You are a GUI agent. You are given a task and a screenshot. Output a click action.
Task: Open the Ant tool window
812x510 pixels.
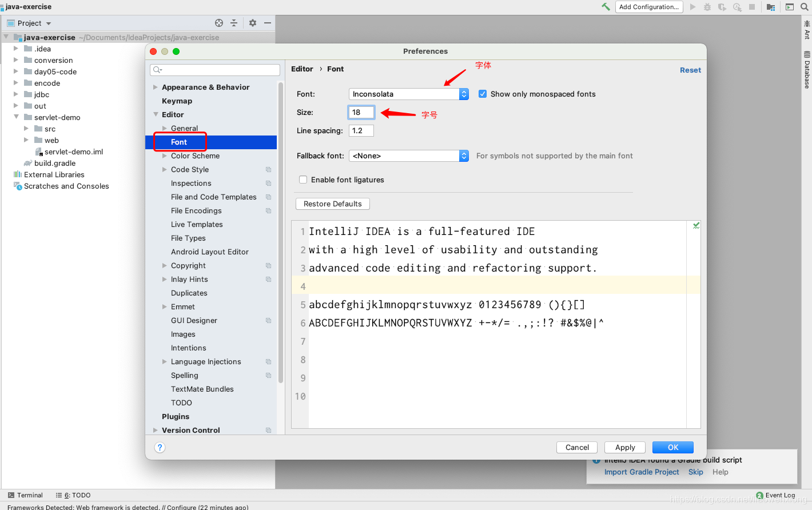click(807, 30)
